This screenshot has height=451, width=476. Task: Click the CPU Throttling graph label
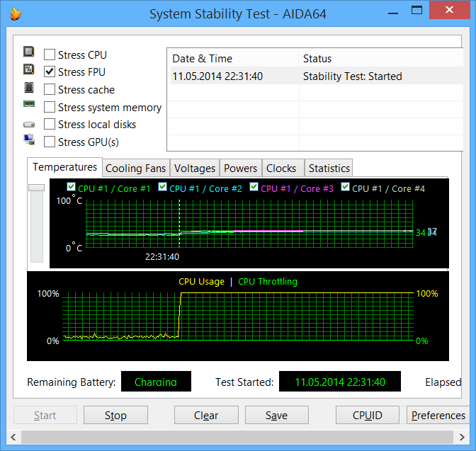pos(268,282)
